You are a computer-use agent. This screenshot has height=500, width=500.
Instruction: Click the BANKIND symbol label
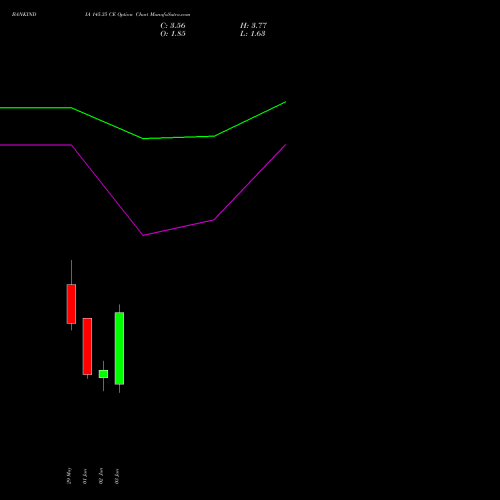point(24,15)
